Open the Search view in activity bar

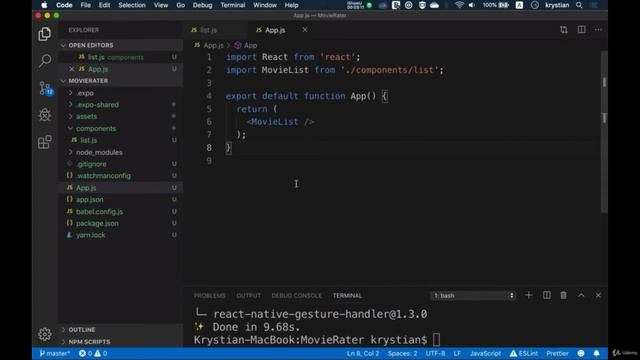[44, 61]
